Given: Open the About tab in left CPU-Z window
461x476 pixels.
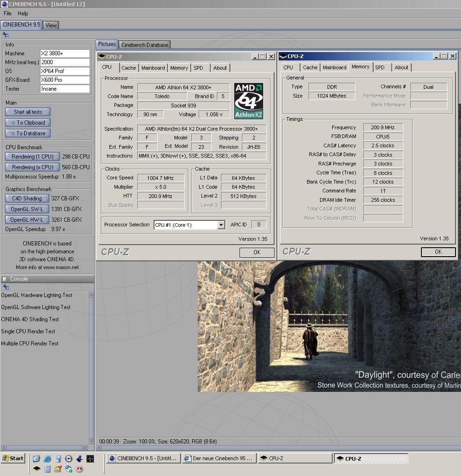Looking at the screenshot, I should pos(220,68).
